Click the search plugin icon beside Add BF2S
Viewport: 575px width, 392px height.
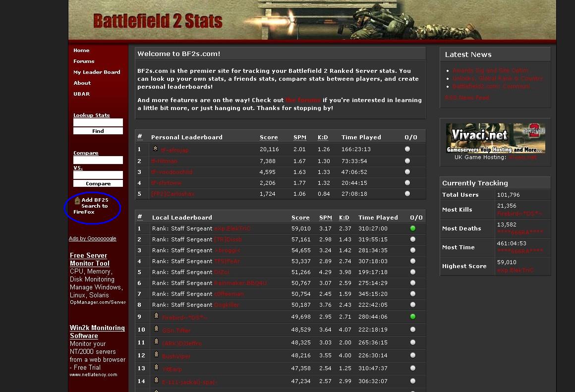(77, 200)
